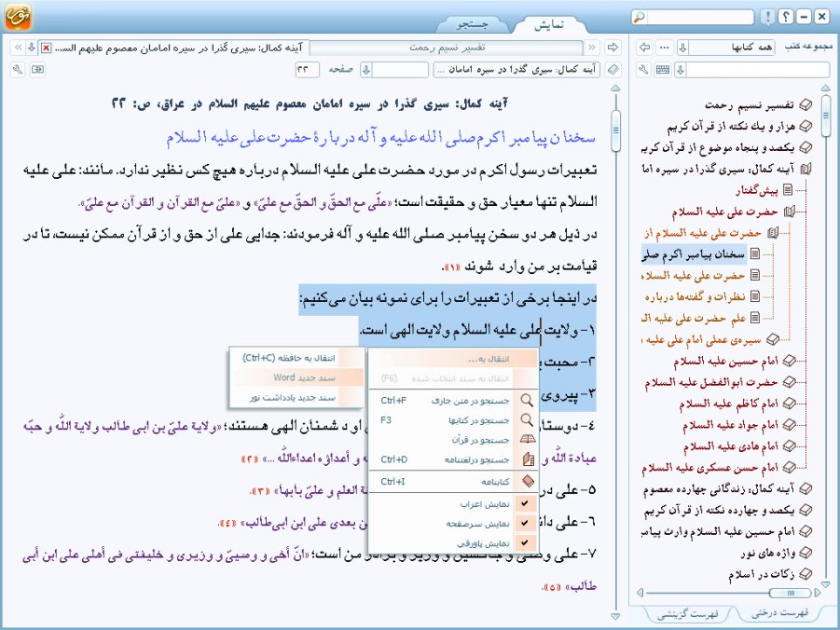The height and width of the screenshot is (630, 840).
Task: Switch to the جستجو tab
Action: pyautogui.click(x=473, y=24)
